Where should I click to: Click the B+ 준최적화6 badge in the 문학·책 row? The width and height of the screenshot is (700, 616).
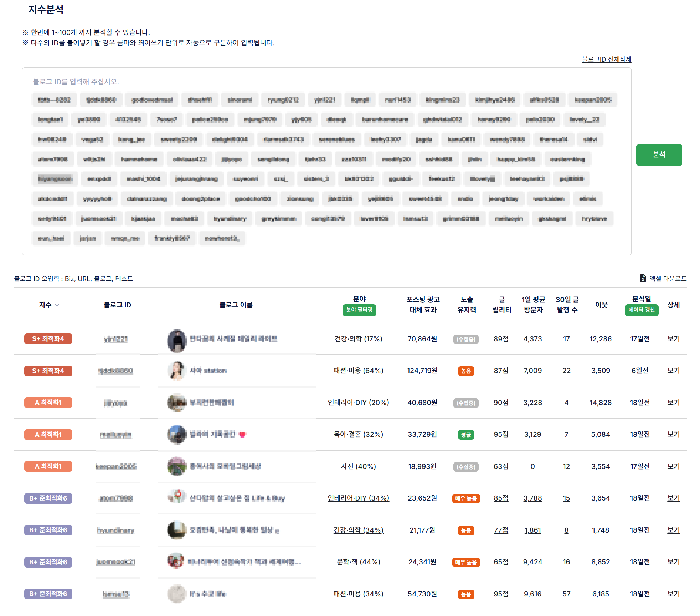[x=48, y=562]
